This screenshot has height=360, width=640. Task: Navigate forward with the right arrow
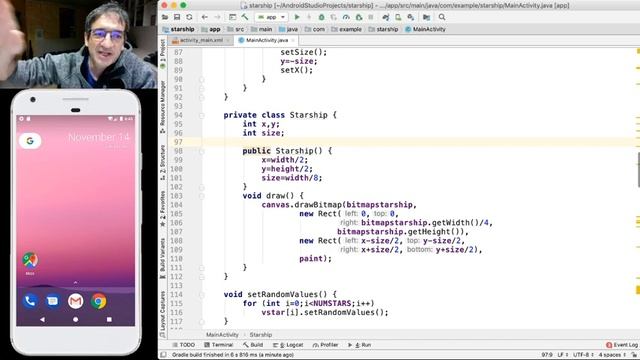coord(217,17)
